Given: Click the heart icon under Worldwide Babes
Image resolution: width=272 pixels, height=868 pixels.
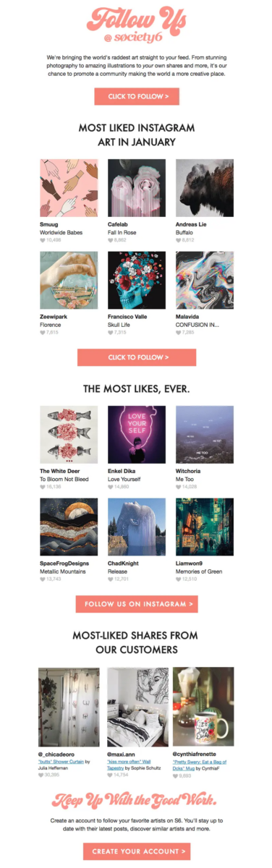Looking at the screenshot, I should (43, 240).
